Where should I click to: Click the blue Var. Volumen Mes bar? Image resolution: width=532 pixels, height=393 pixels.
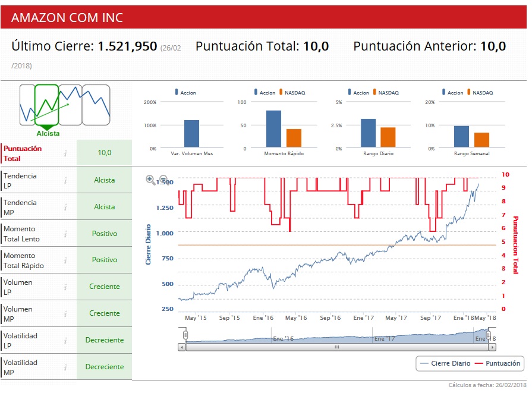point(191,133)
